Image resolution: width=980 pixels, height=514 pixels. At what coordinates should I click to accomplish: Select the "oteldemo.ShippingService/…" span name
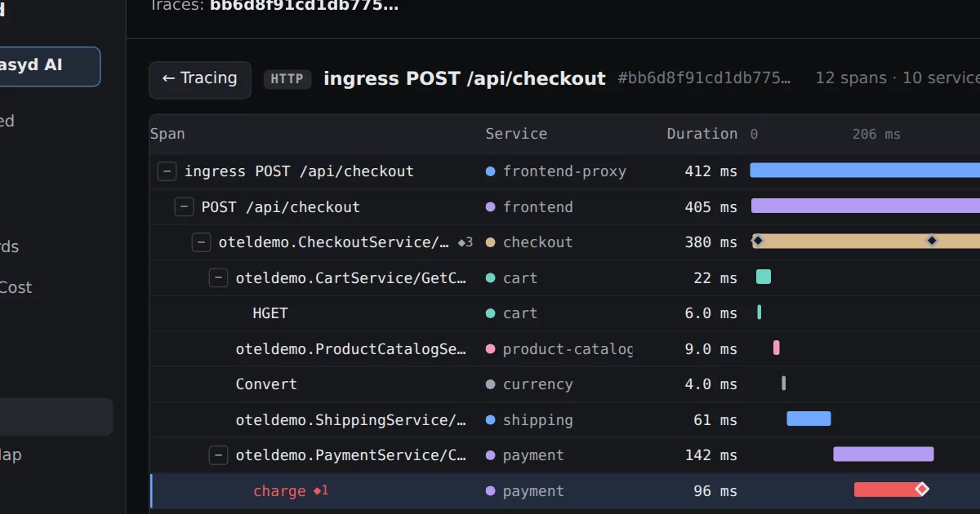pos(351,420)
